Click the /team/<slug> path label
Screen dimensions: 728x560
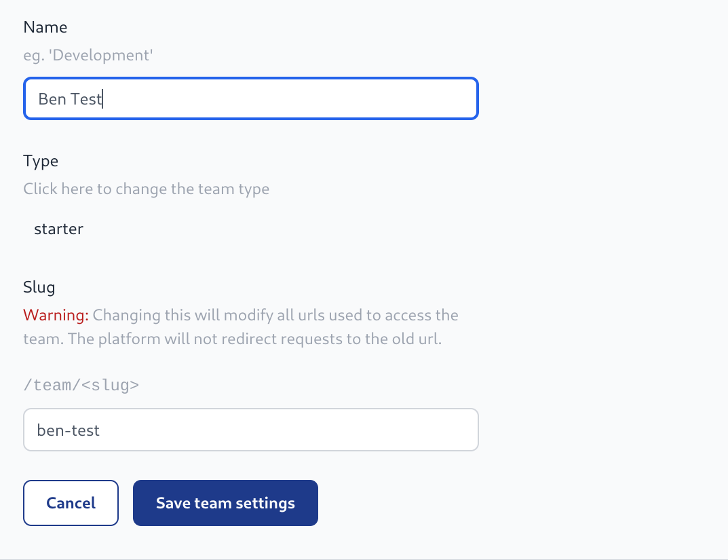coord(81,384)
